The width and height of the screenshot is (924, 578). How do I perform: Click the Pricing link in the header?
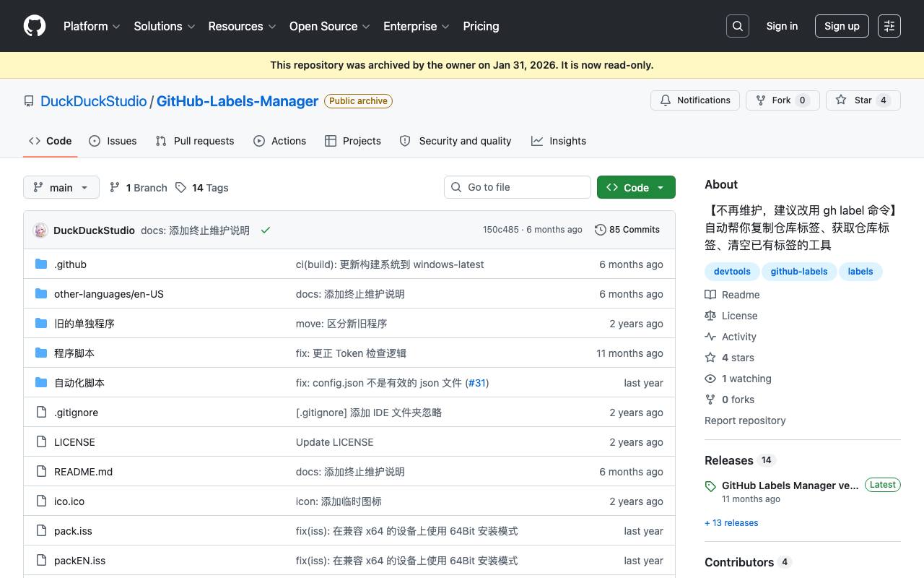[x=481, y=26]
